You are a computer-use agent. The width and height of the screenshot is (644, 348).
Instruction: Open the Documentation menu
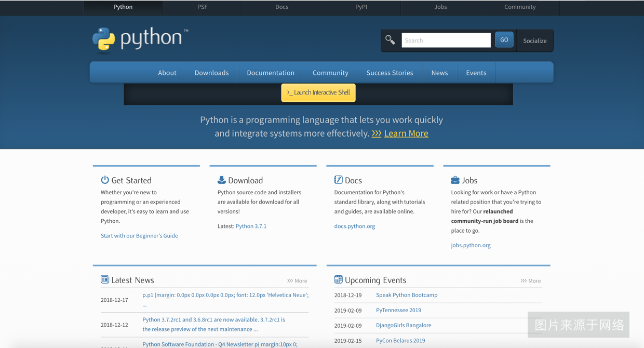tap(271, 73)
